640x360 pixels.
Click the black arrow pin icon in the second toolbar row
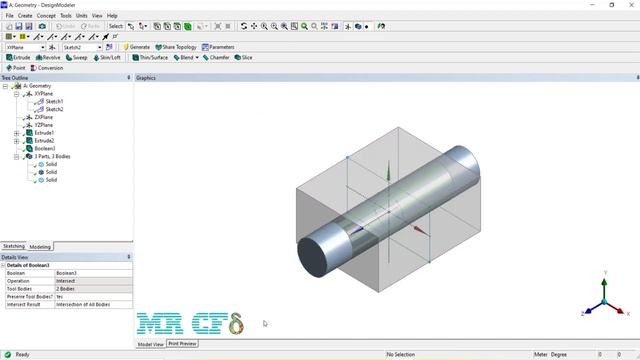[106, 37]
